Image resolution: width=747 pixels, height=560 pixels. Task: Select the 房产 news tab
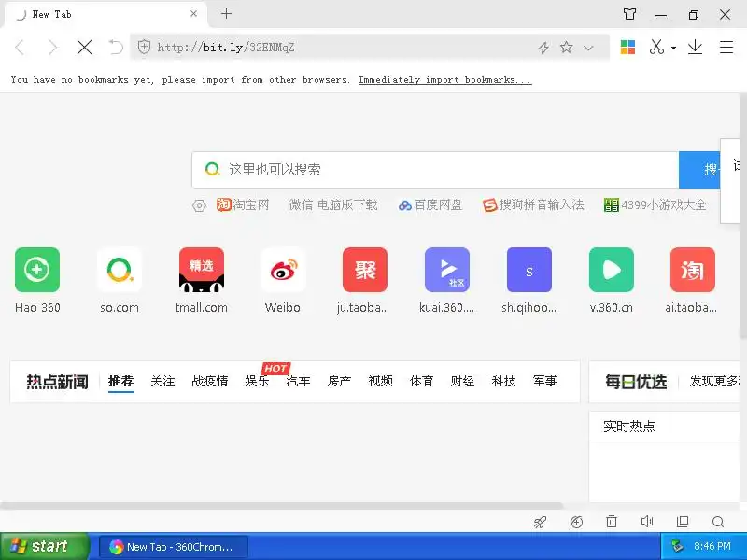(x=339, y=381)
